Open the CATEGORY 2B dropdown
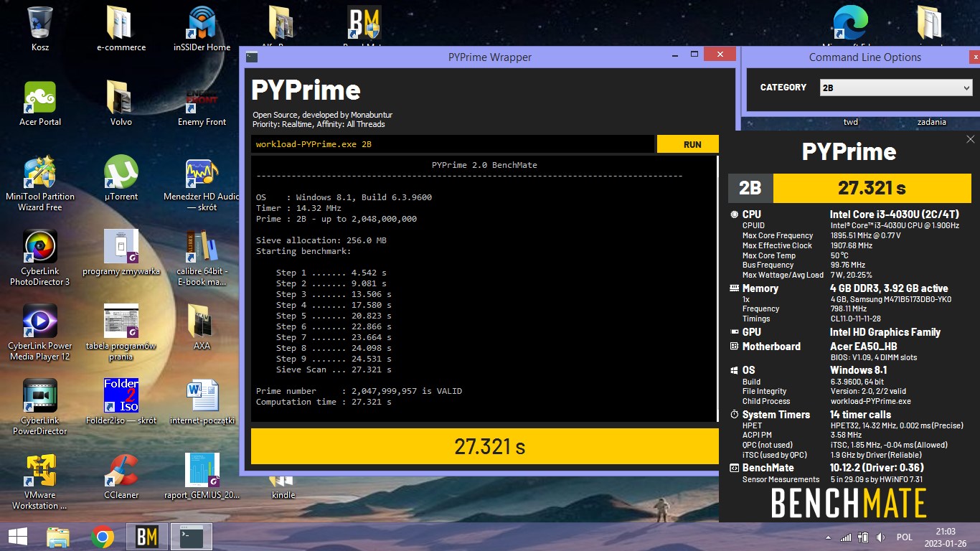The image size is (980, 551). click(x=895, y=88)
